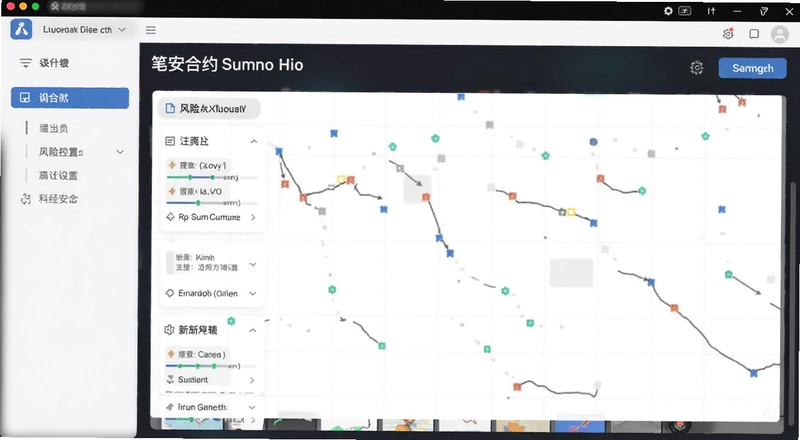
Task: Open the 科经安全 sidebar item
Action: 49,199
